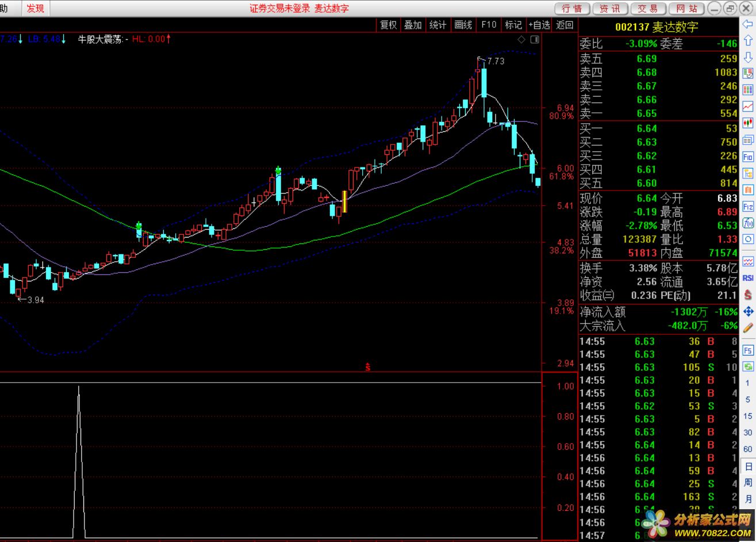The width and height of the screenshot is (756, 542).
Task: Open the colored grid table icon
Action: (x=748, y=90)
